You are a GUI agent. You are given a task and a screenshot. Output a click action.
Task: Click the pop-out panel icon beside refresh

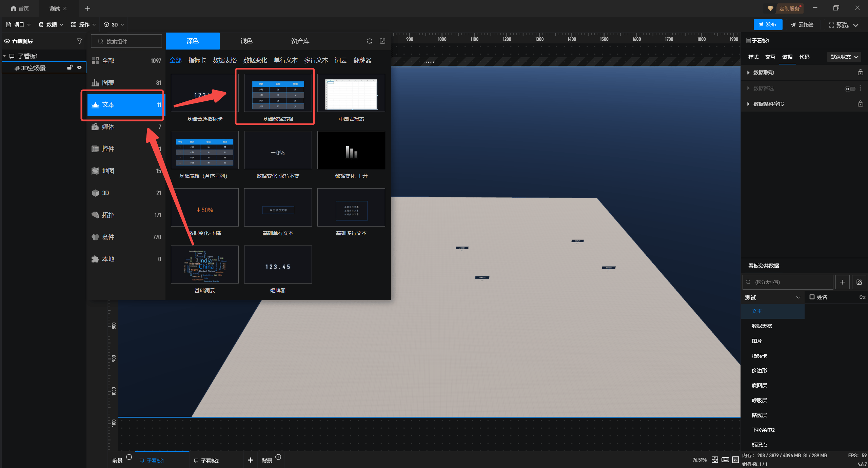tap(382, 41)
